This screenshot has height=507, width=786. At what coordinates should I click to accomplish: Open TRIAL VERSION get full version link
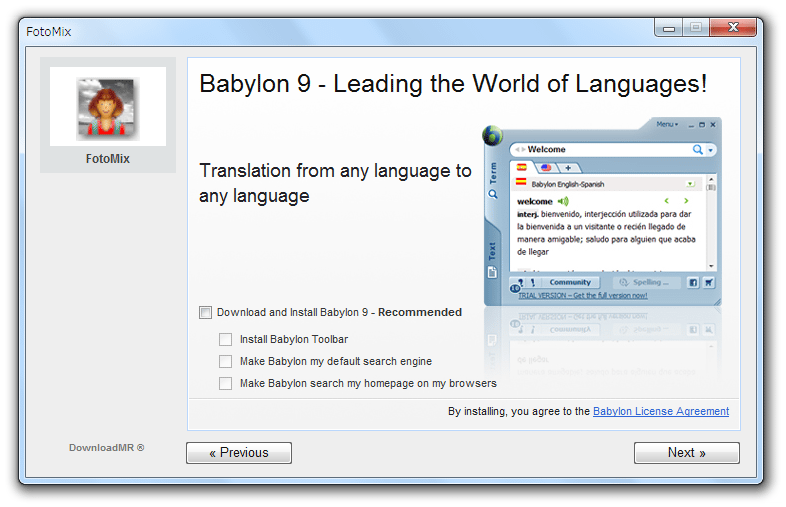(x=582, y=295)
